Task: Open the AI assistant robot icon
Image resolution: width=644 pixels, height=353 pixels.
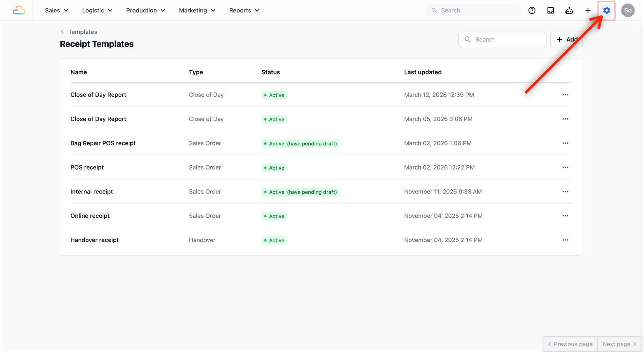Action: (569, 11)
